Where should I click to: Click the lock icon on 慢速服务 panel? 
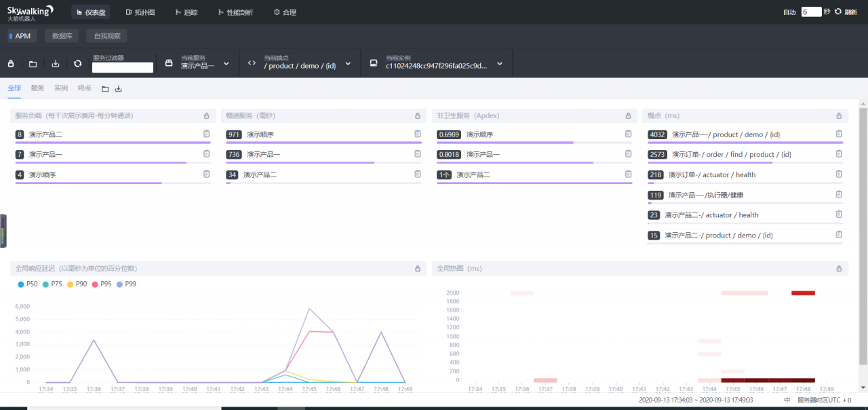pyautogui.click(x=417, y=116)
